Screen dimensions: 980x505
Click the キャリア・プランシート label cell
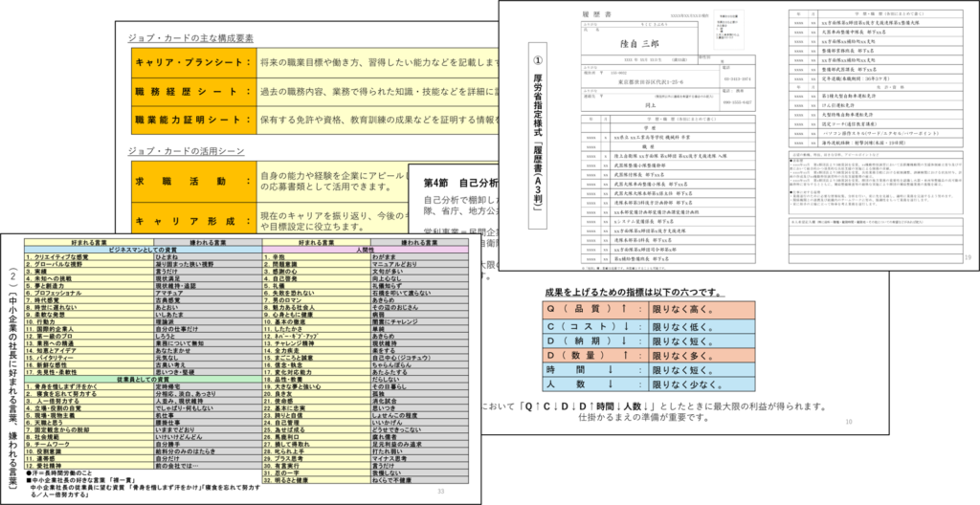click(193, 62)
